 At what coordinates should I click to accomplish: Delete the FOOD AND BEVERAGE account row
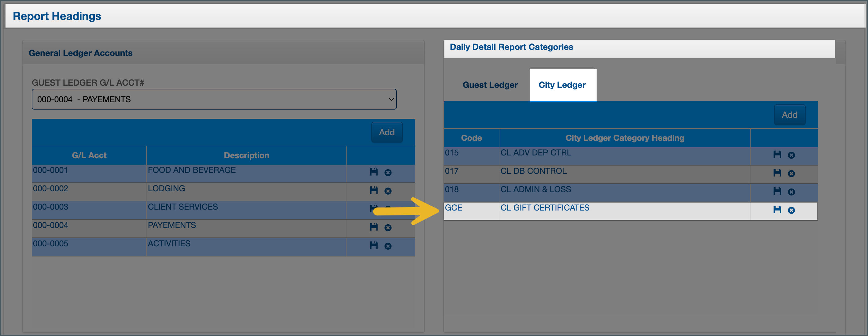point(388,173)
